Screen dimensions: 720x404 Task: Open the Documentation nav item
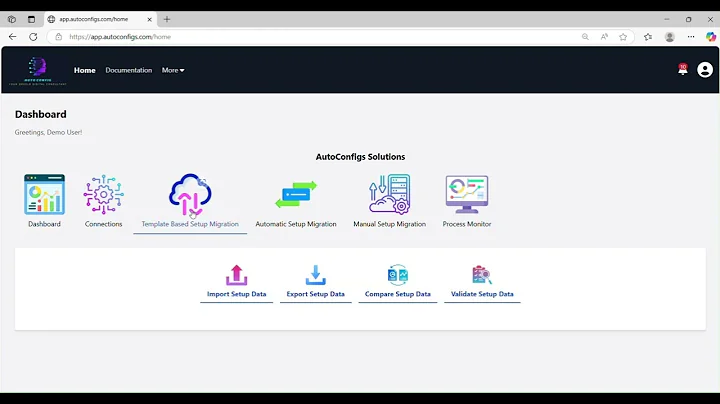click(129, 70)
